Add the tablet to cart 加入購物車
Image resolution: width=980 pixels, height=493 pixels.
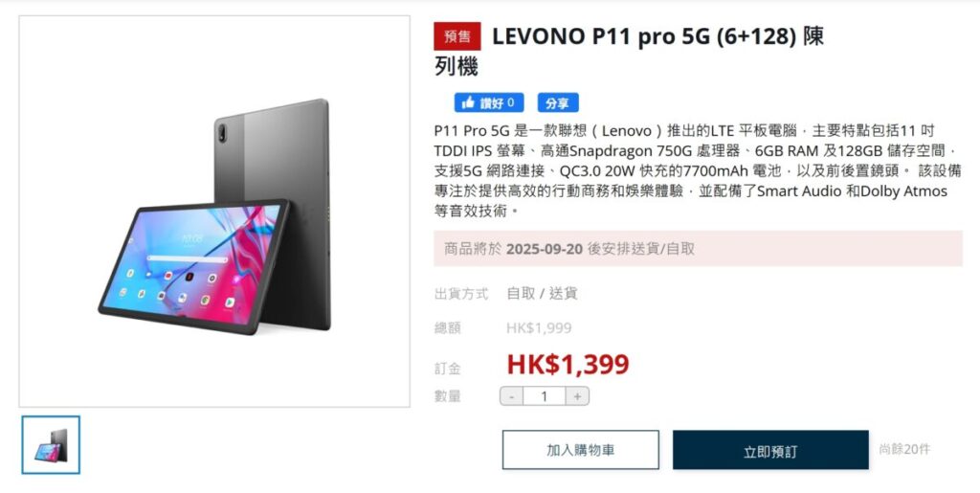pyautogui.click(x=581, y=450)
